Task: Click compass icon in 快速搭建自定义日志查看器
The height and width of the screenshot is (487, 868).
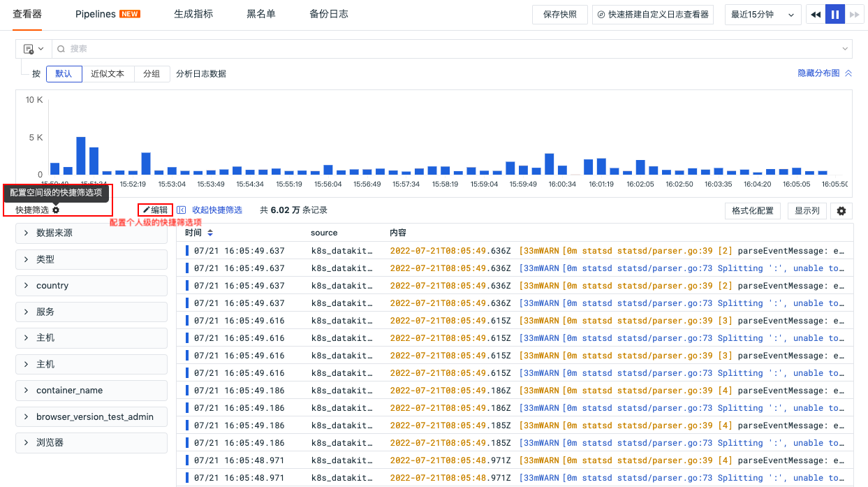Action: coord(601,15)
